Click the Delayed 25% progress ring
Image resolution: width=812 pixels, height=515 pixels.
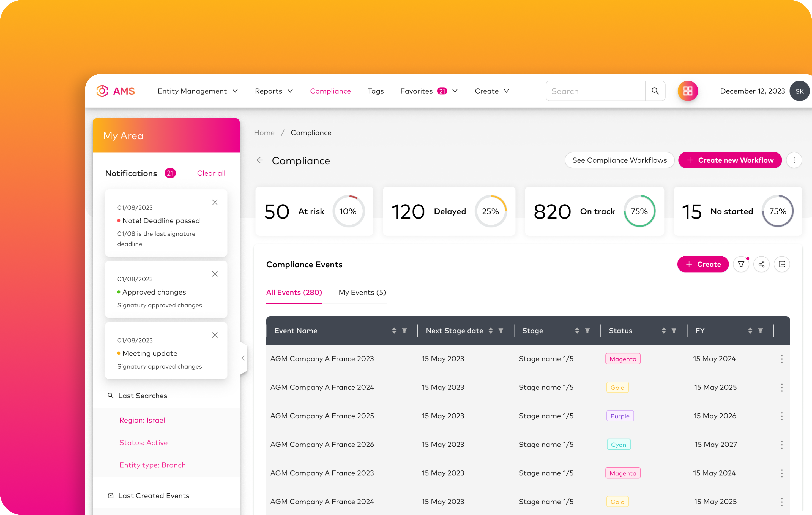490,211
